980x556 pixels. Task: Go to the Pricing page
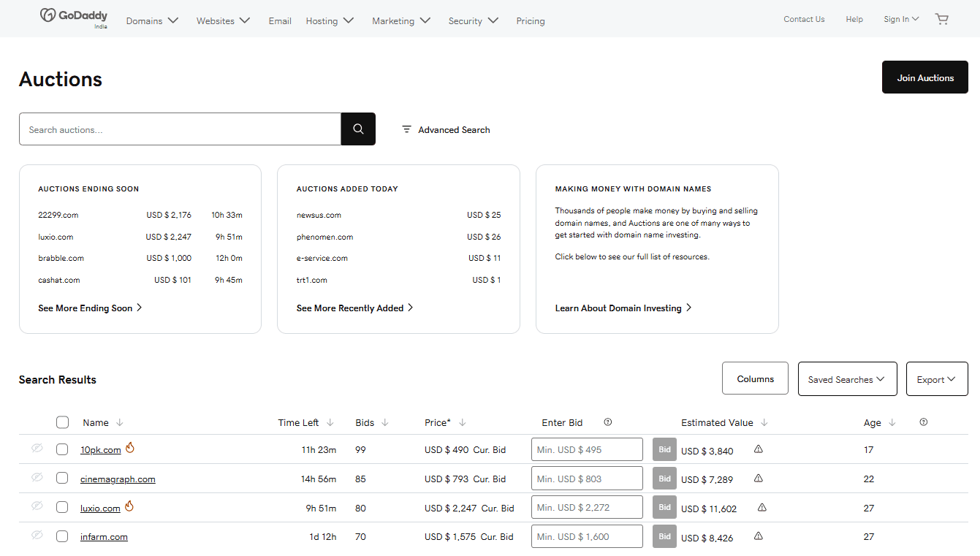[530, 21]
